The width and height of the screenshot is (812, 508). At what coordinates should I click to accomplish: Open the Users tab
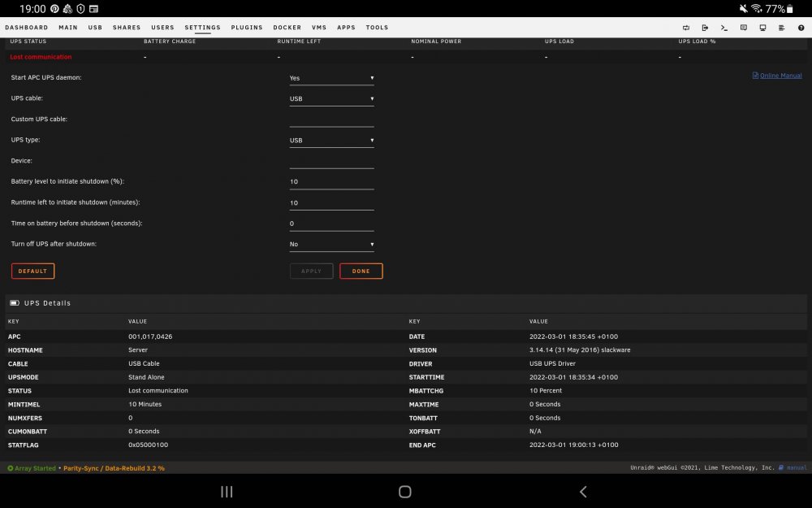pos(162,28)
